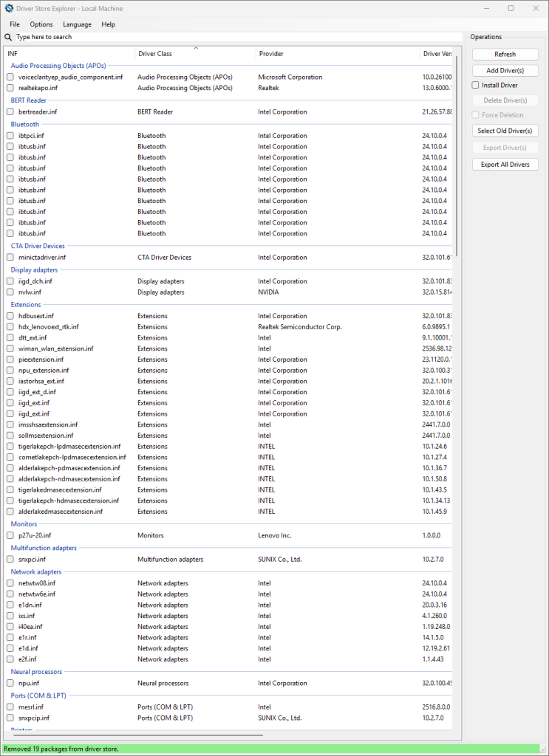Image resolution: width=549 pixels, height=756 pixels.
Task: Click Export All Drivers
Action: point(505,164)
